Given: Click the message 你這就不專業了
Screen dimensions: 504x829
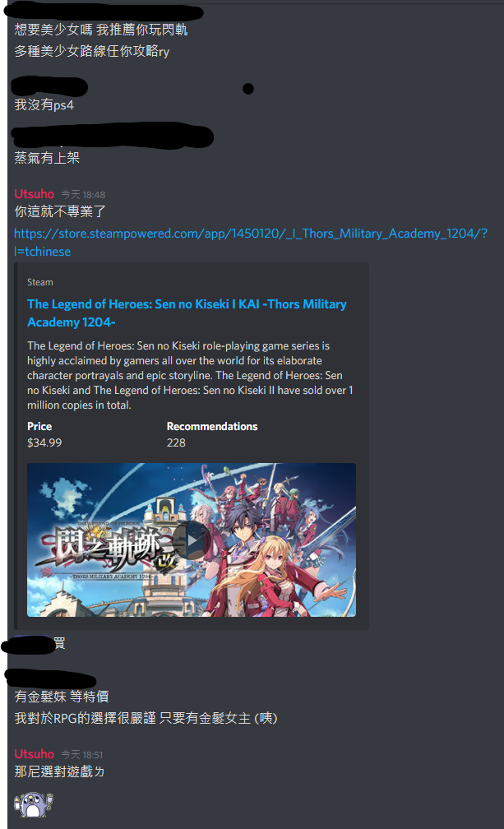Looking at the screenshot, I should [x=60, y=211].
